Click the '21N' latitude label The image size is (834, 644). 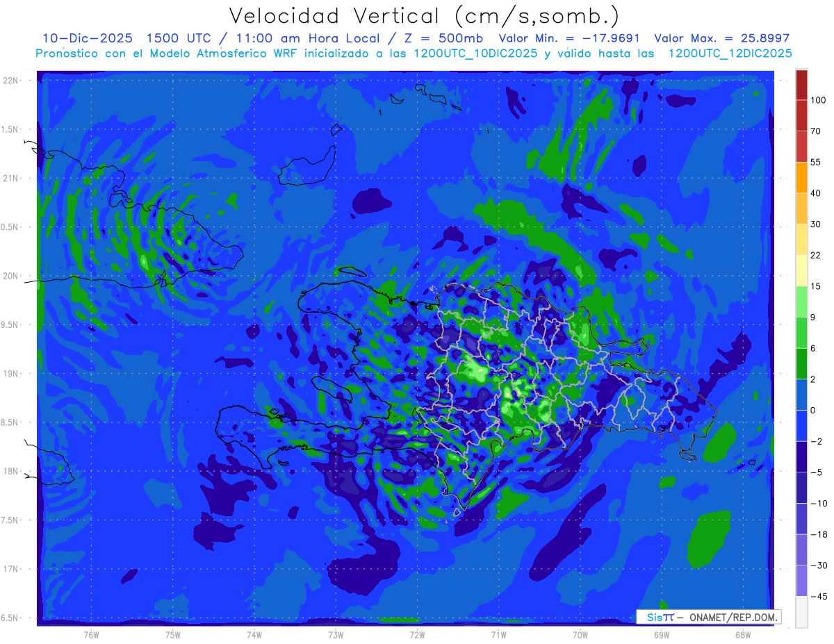pyautogui.click(x=12, y=178)
